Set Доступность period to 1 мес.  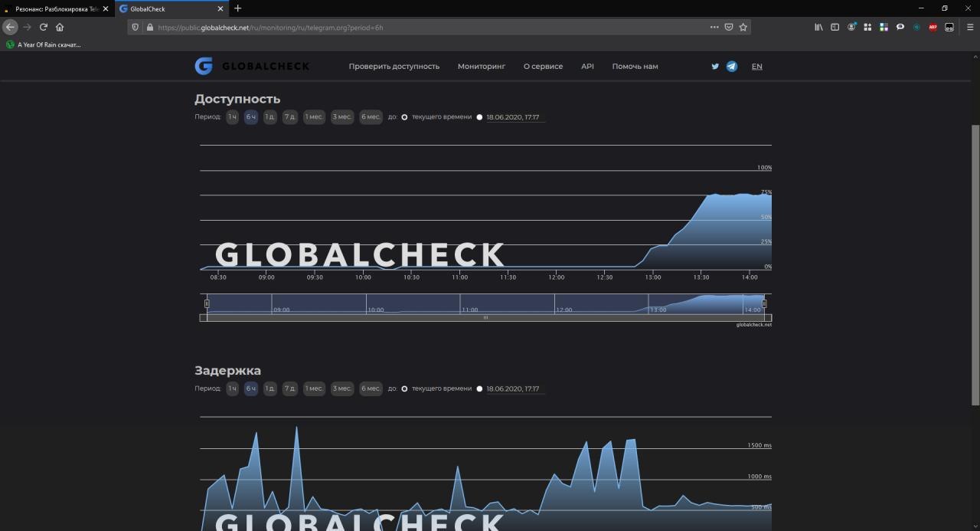pyautogui.click(x=314, y=117)
